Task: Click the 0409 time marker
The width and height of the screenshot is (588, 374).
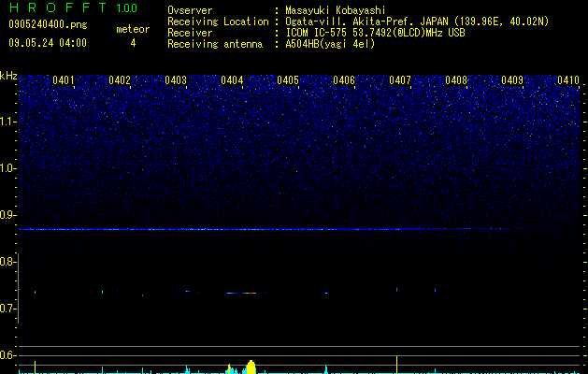Action: [512, 80]
